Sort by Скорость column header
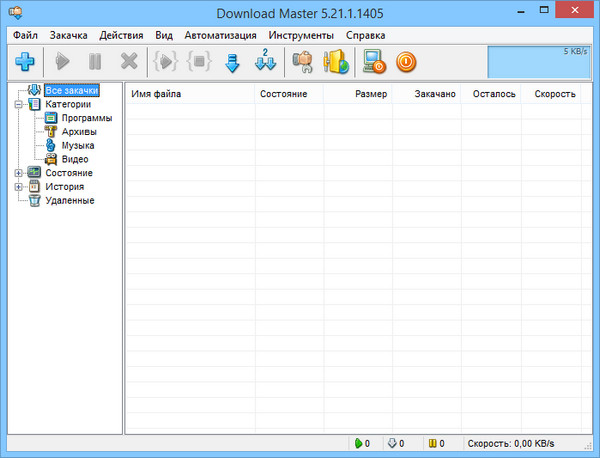The width and height of the screenshot is (600, 458). coord(555,94)
